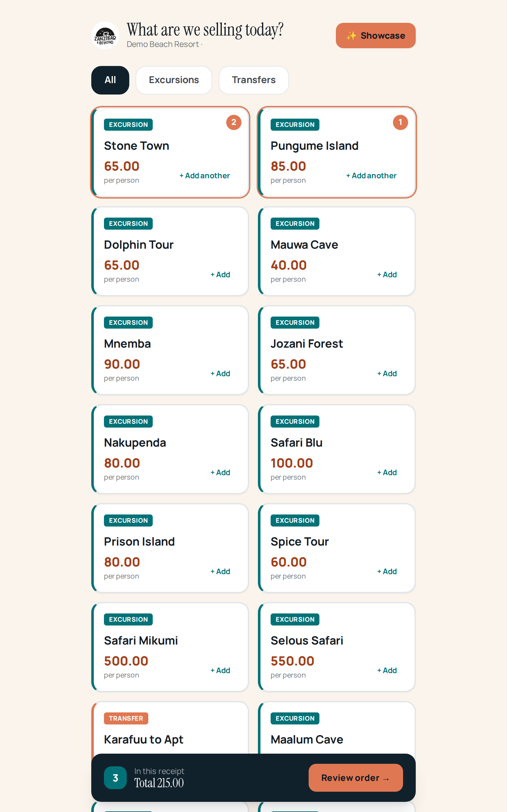
Task: Add another Pungume Island excursion
Action: [x=371, y=175]
